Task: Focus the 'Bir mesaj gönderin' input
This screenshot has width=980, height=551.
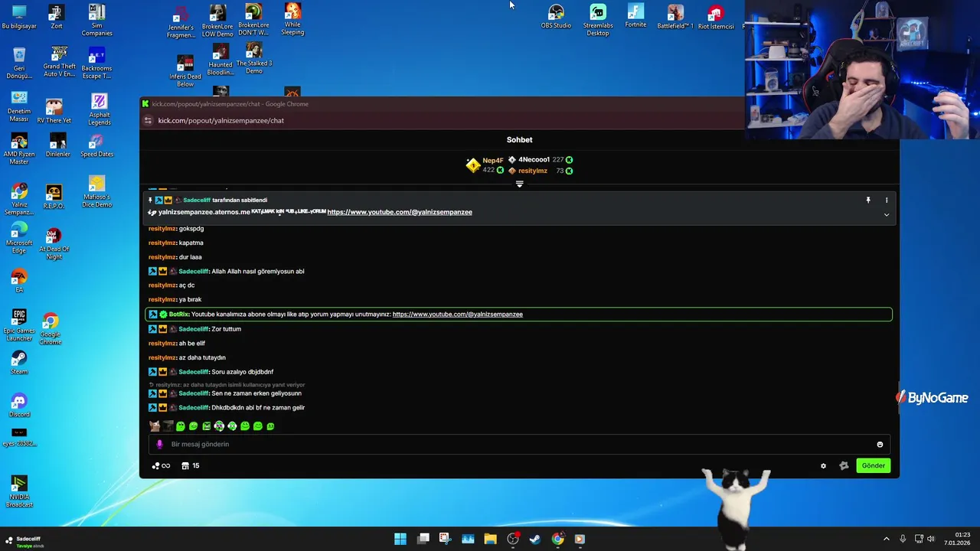Action: click(521, 445)
